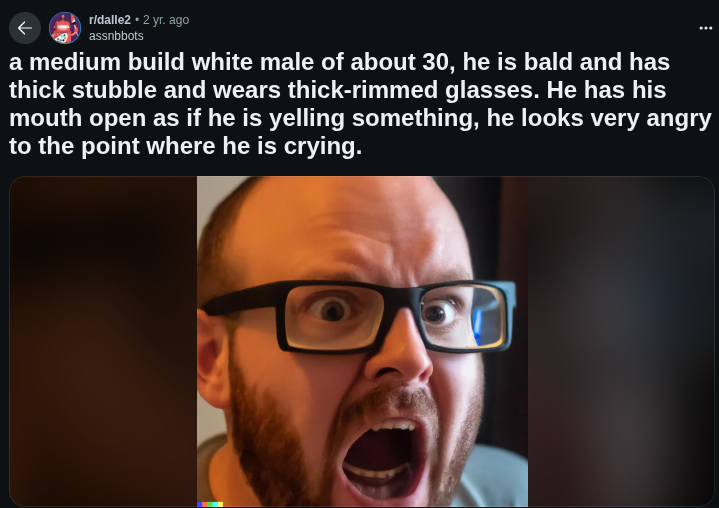719x508 pixels.
Task: Go back using the left arrow button
Action: (25, 28)
